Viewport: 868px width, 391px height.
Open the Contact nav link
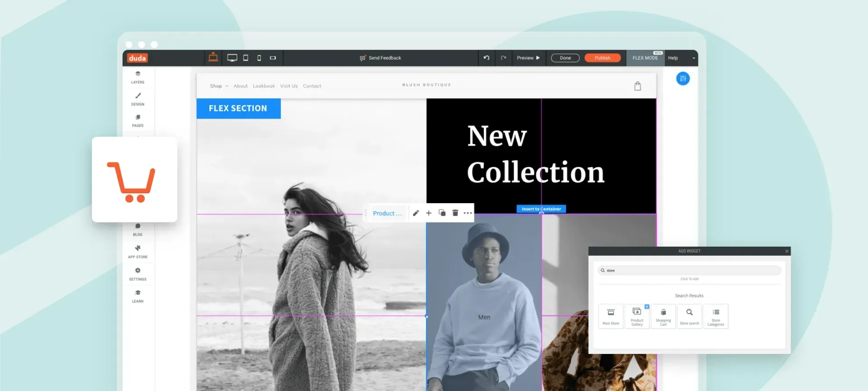312,86
